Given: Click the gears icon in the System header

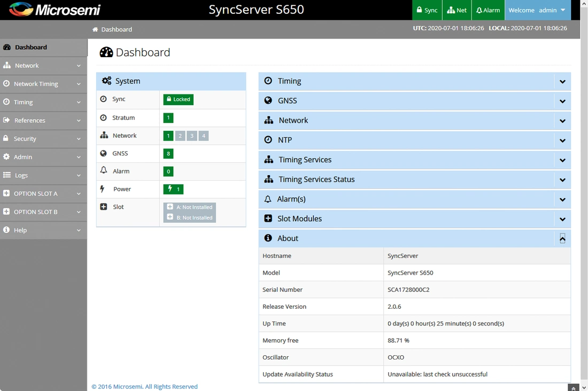Looking at the screenshot, I should click(x=107, y=81).
